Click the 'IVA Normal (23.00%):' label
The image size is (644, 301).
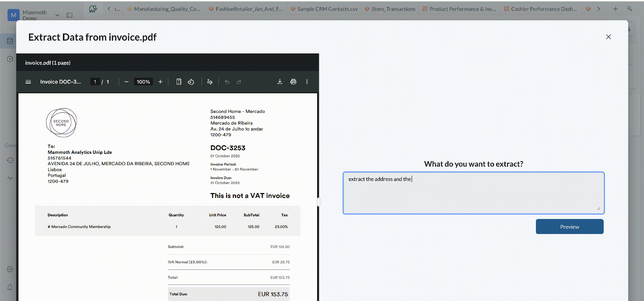188,262
